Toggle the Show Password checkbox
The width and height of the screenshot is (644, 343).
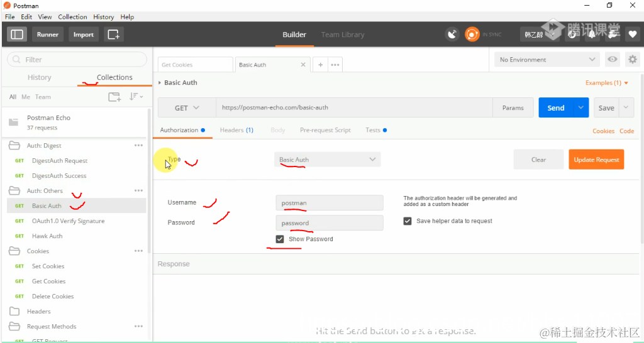(x=280, y=239)
